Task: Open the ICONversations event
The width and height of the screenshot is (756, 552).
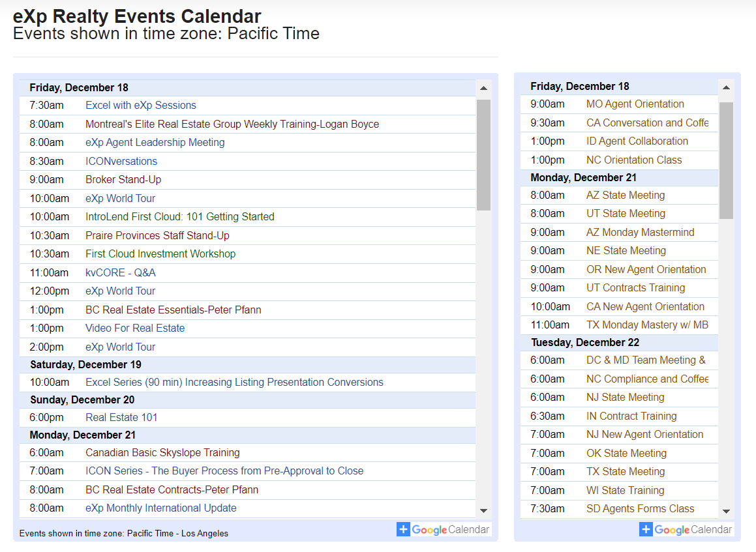Action: [121, 162]
